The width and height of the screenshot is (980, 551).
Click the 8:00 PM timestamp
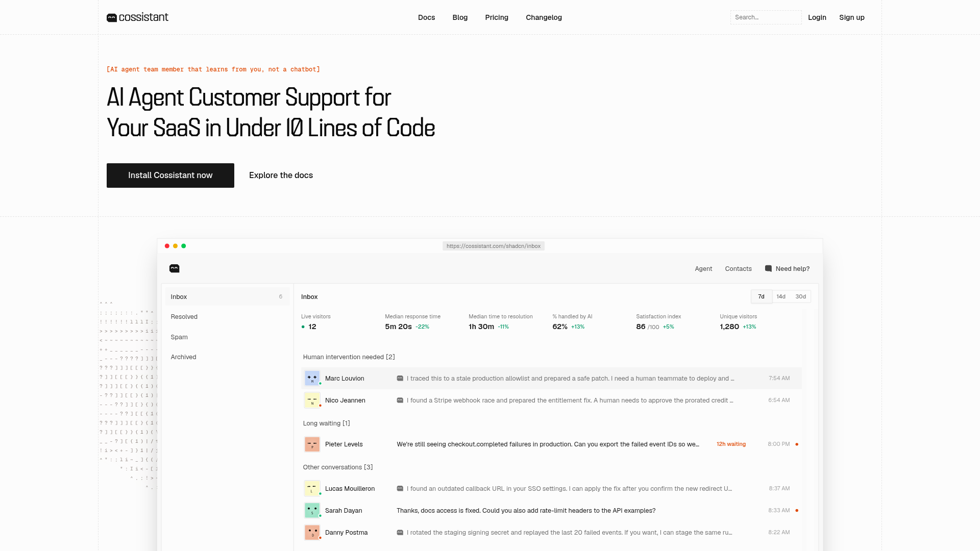click(778, 444)
